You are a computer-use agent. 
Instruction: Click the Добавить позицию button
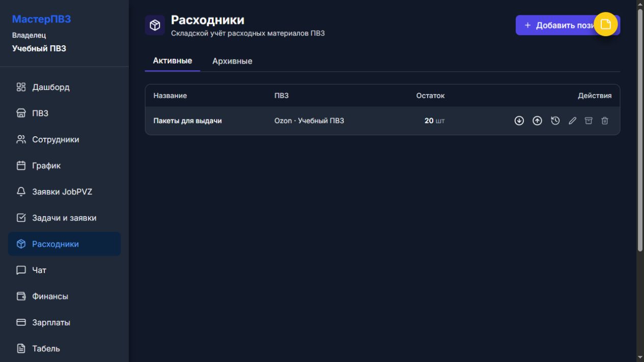click(568, 25)
